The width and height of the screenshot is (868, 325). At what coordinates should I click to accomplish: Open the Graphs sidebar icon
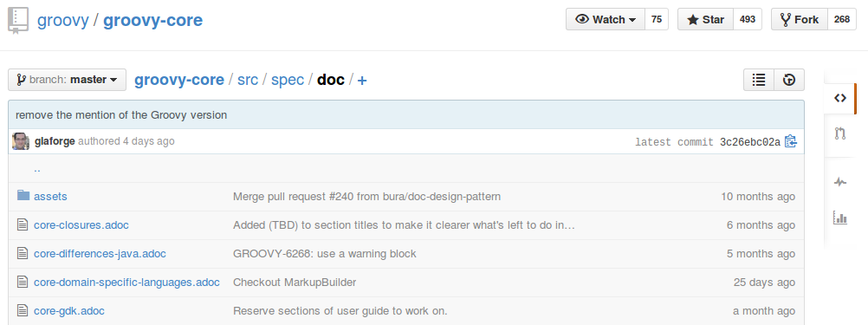tap(840, 217)
